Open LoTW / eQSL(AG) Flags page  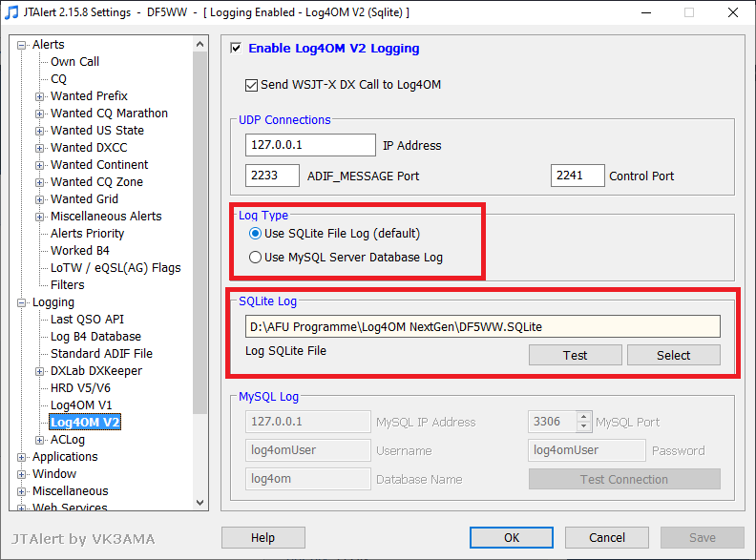click(115, 267)
